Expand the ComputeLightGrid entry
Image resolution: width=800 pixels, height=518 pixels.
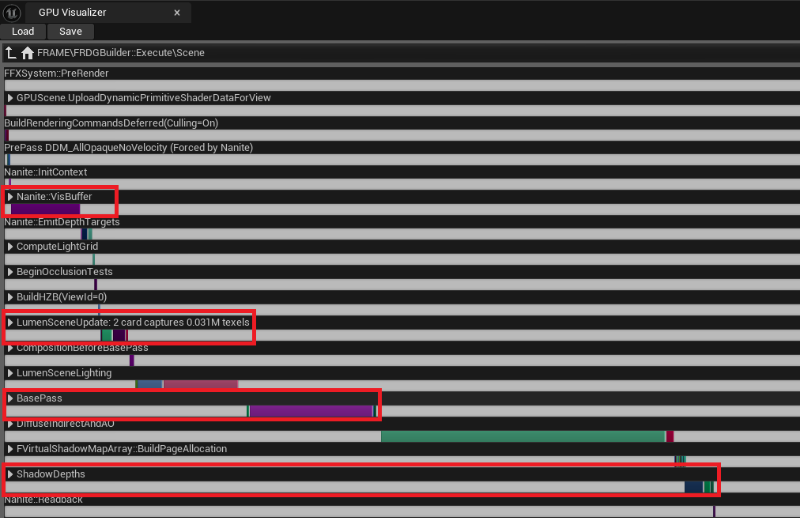coord(10,247)
